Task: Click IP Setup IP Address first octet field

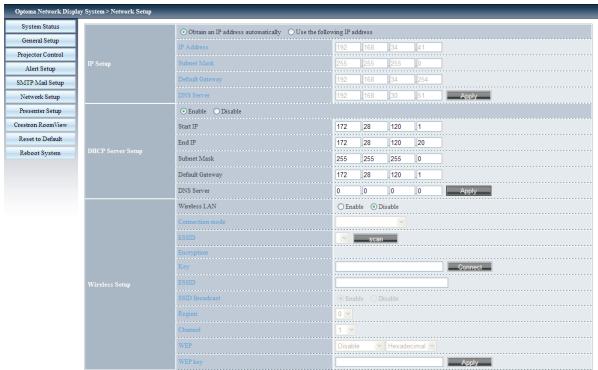Action: click(x=348, y=47)
